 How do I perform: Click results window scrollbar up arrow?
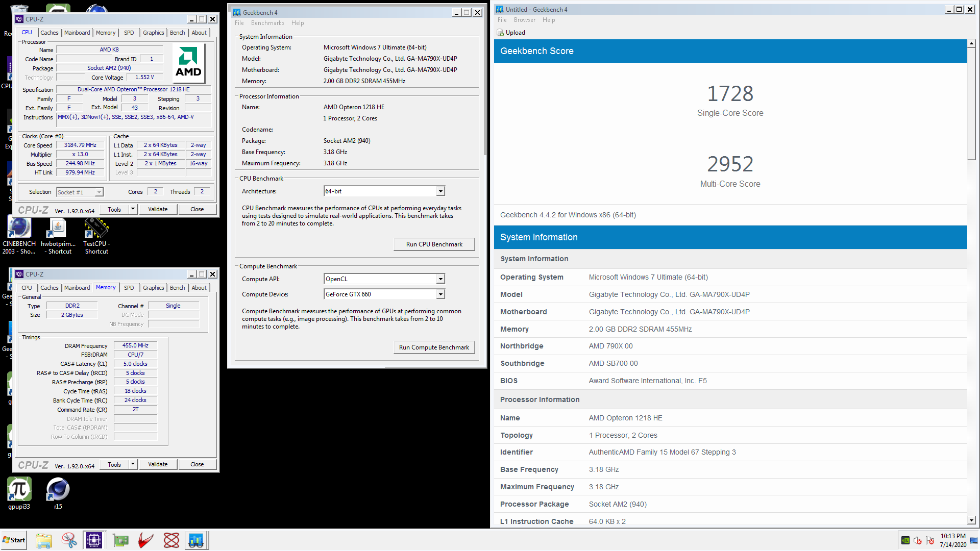tap(971, 44)
